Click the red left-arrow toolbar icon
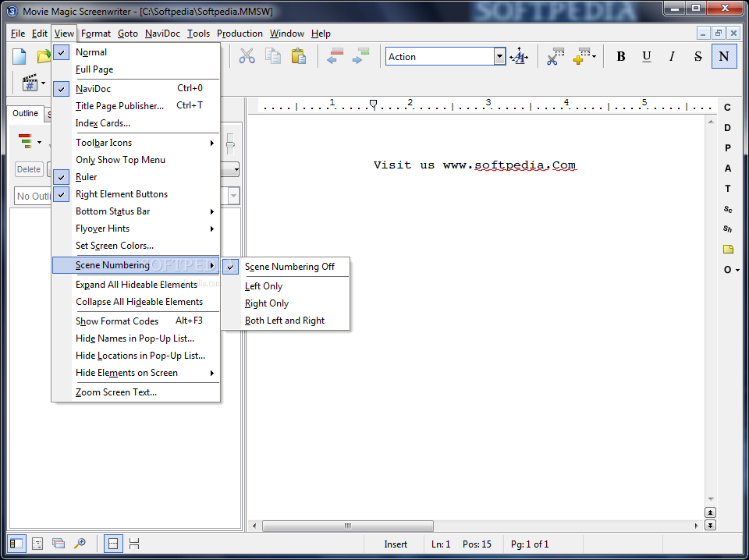Image resolution: width=749 pixels, height=560 pixels. click(x=335, y=56)
